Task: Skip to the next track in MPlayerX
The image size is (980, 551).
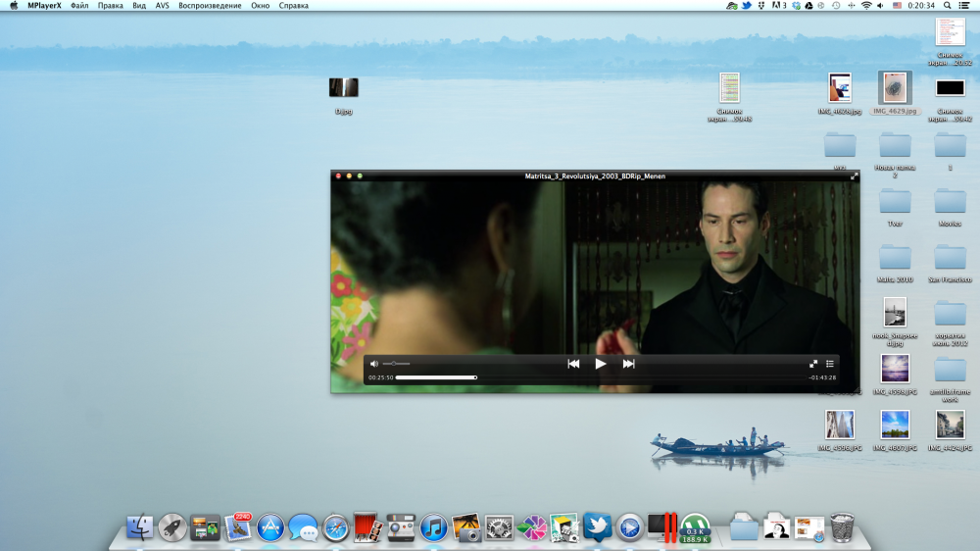Action: [628, 364]
